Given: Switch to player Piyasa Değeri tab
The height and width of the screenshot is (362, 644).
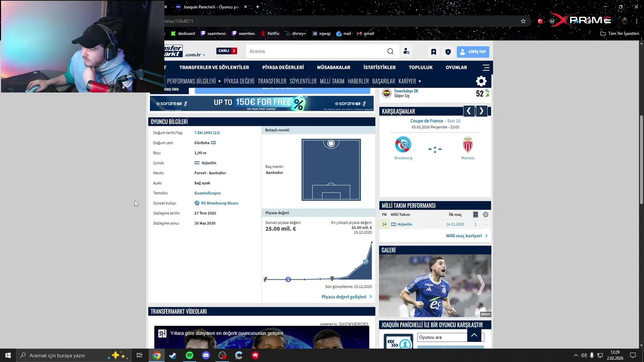Looking at the screenshot, I should [239, 81].
